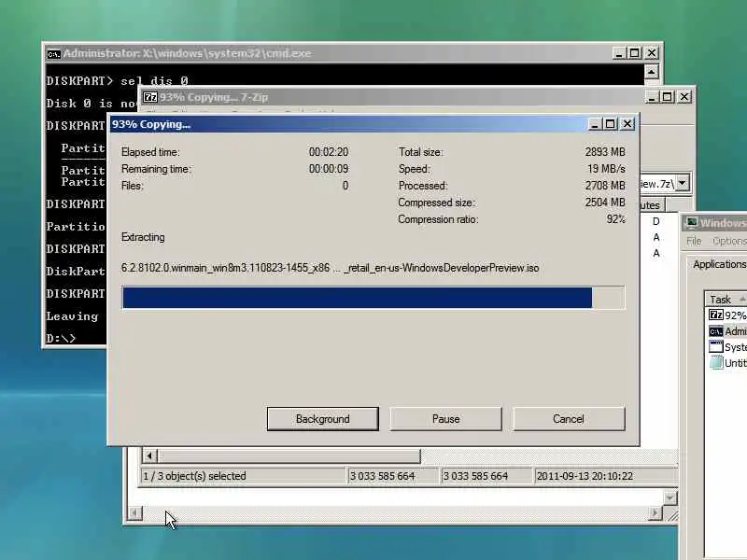747x560 pixels.
Task: Open the address path dropdown ending in .7z\
Action: coord(683,183)
